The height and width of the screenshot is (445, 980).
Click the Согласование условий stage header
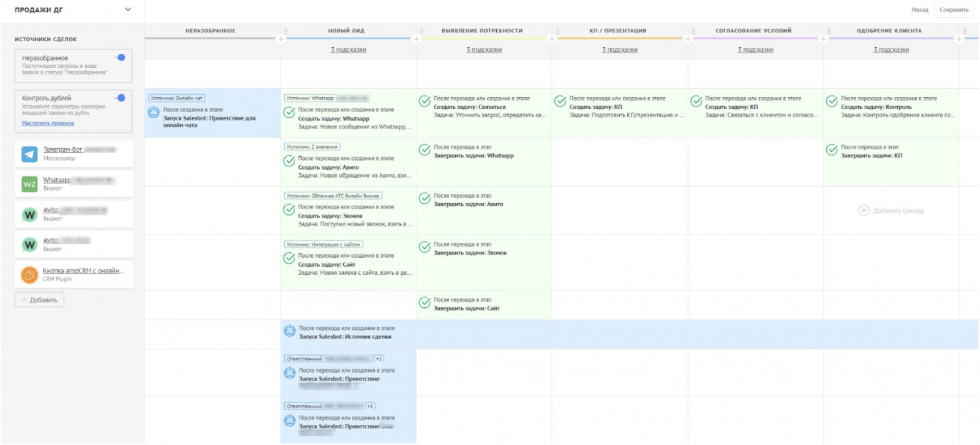point(753,31)
